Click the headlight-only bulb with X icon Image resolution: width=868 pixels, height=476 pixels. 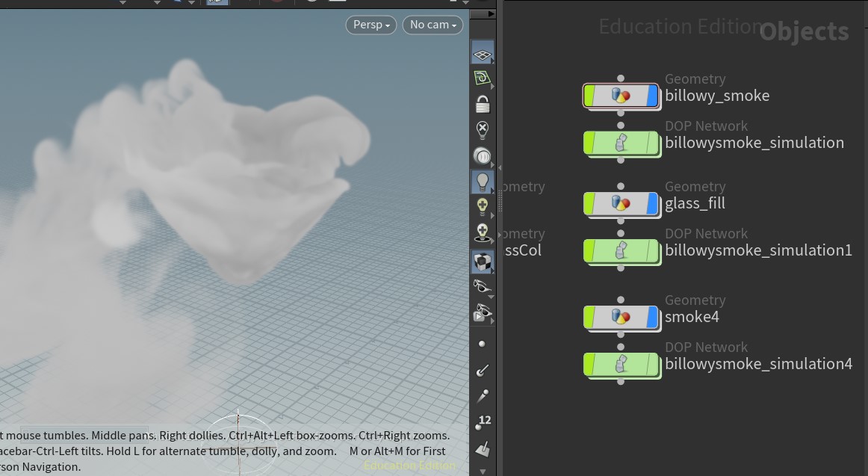tap(483, 129)
